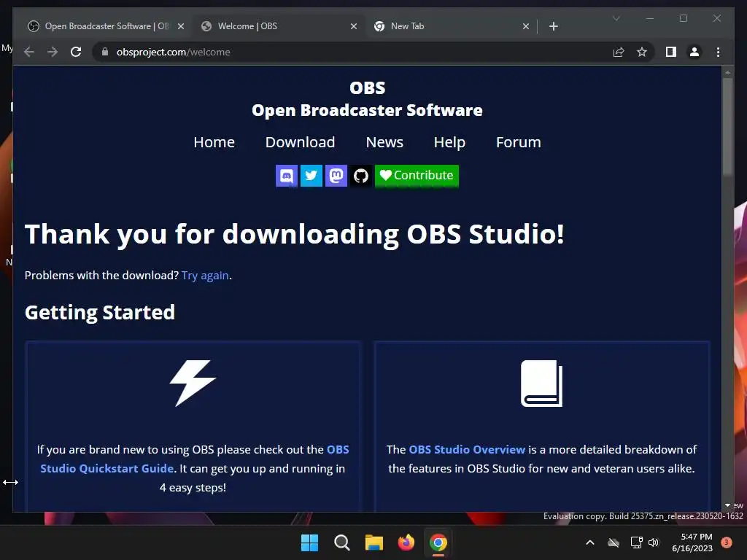Screen dimensions: 747x560
Task: Open the notification badge showing 3
Action: [726, 542]
